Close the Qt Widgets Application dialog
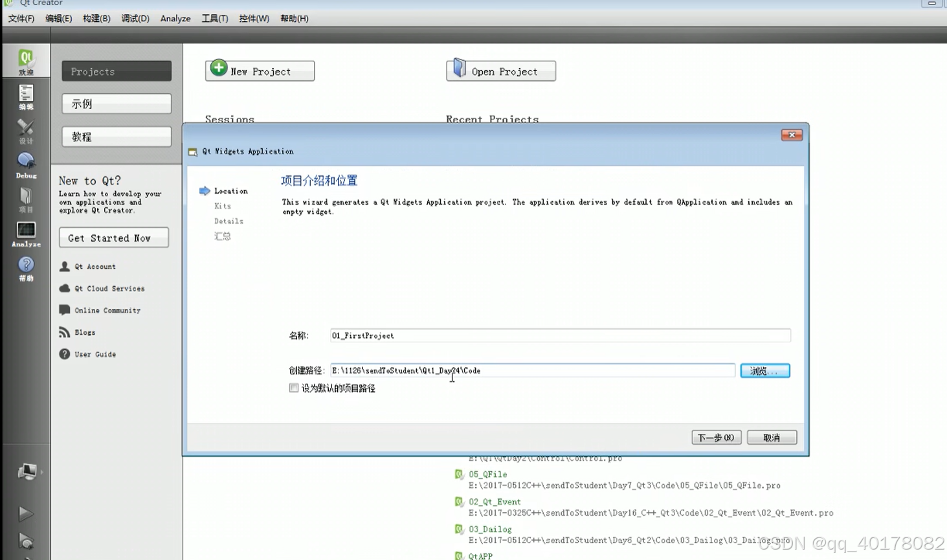This screenshot has height=560, width=947. pos(792,135)
